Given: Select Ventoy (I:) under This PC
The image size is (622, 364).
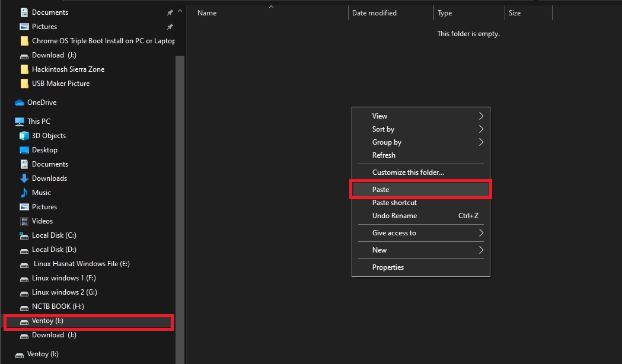Looking at the screenshot, I should 47,321.
